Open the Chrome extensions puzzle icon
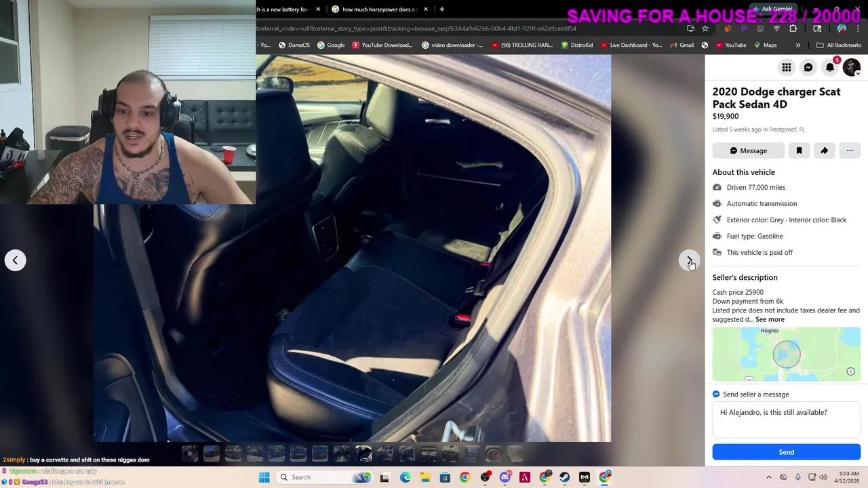868x488 pixels. pyautogui.click(x=793, y=28)
